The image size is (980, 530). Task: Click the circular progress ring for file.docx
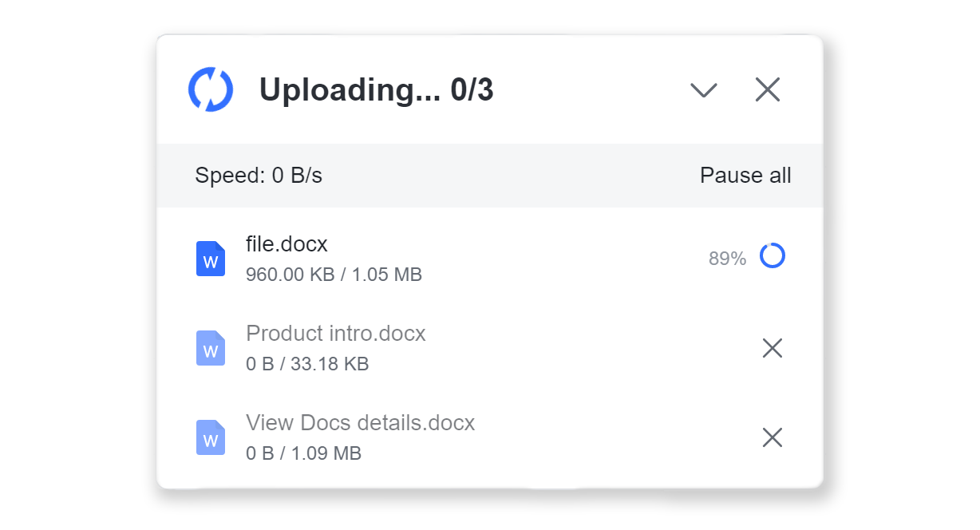772,256
